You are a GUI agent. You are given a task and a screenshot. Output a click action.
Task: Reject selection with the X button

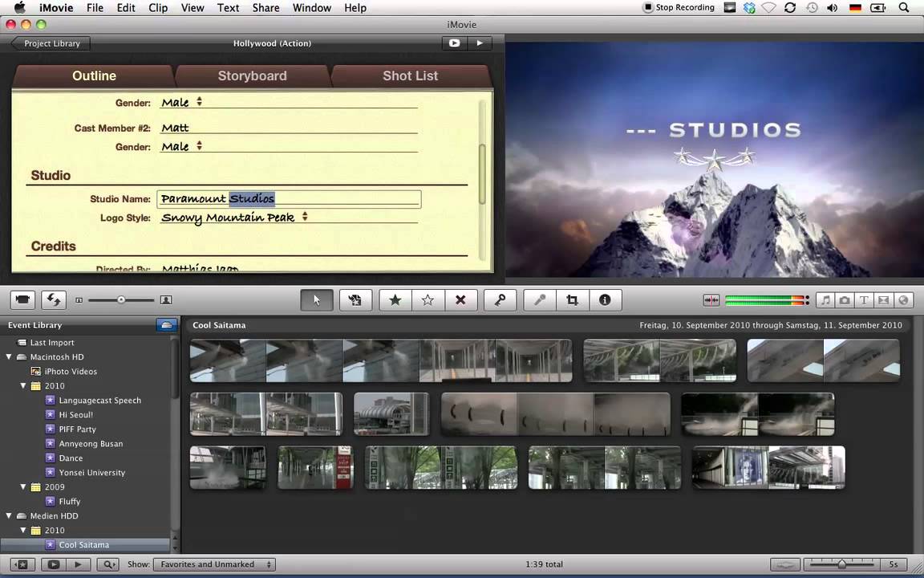click(461, 300)
